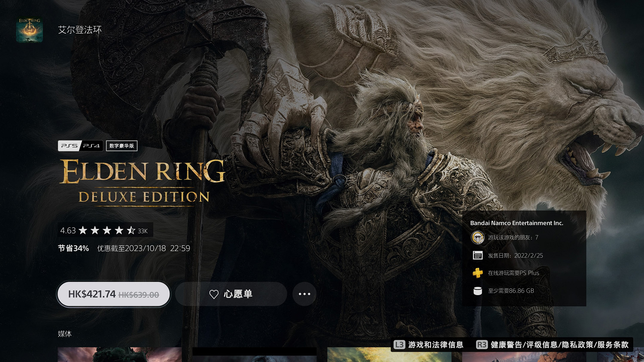Viewport: 644px width, 362px height.
Task: Click the friend avatar icon
Action: pos(477,237)
